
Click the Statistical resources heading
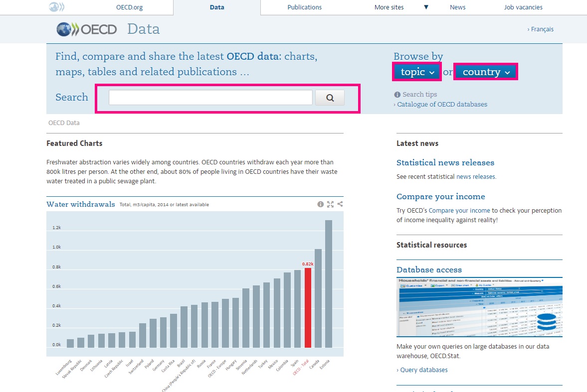click(x=431, y=245)
